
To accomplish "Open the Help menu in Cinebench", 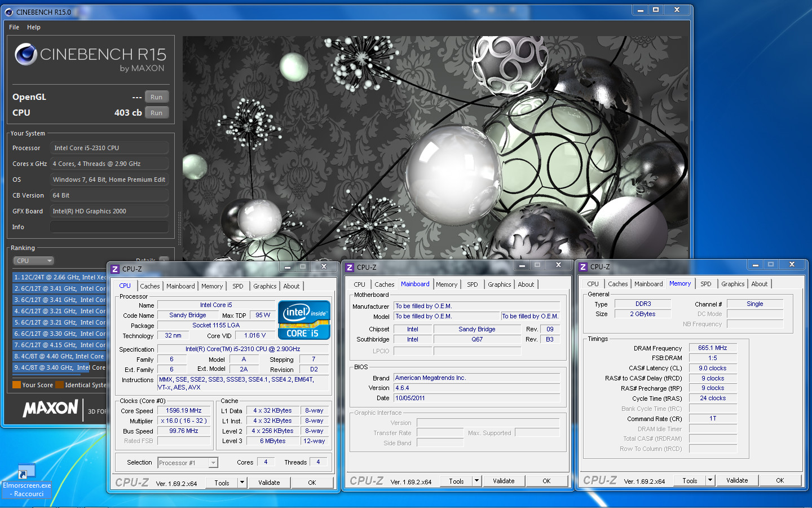I will [34, 27].
